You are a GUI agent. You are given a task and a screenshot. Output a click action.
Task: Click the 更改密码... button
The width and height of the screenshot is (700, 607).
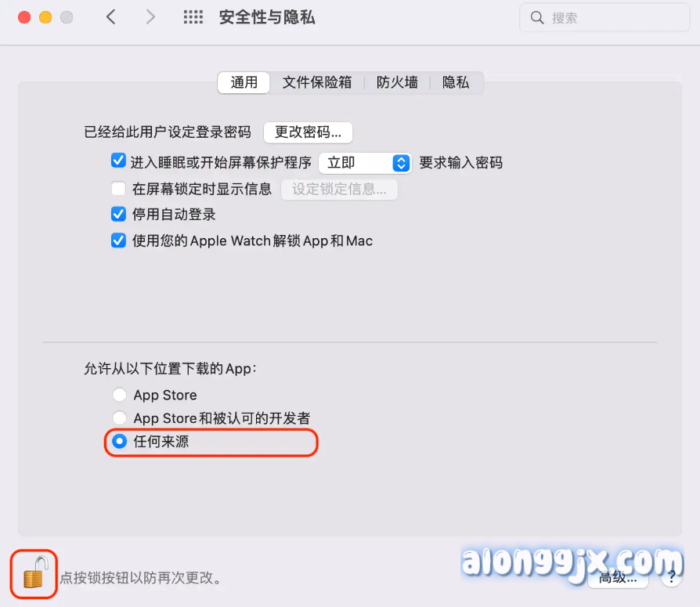coord(308,132)
